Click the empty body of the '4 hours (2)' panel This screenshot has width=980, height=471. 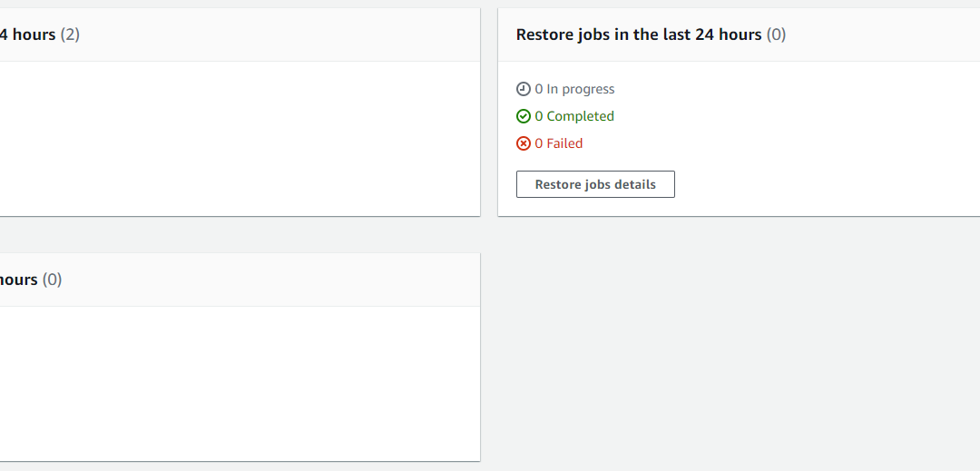[240, 139]
